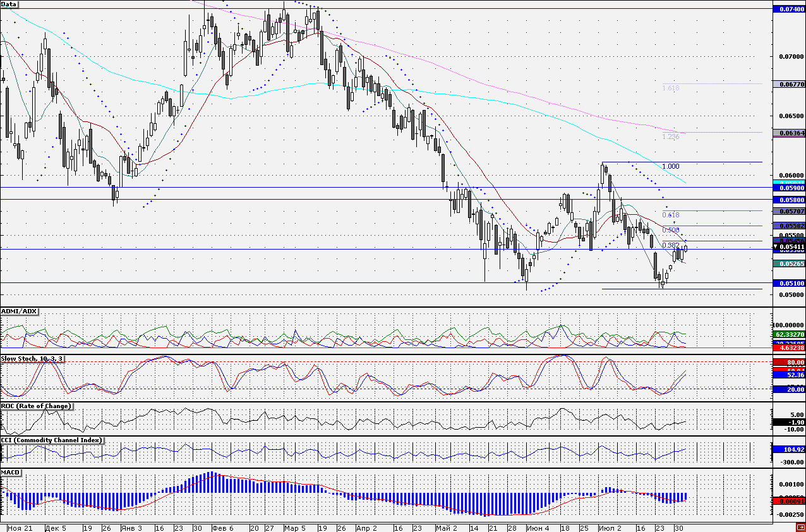Click the red 80.00 stochastic level tag
The height and width of the screenshot is (532, 806).
(x=788, y=362)
